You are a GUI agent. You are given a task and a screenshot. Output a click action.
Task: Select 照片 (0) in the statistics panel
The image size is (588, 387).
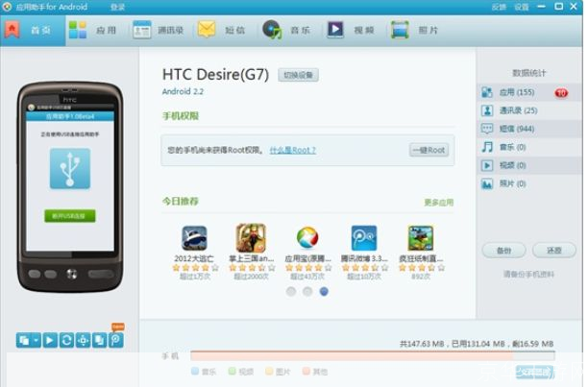529,183
